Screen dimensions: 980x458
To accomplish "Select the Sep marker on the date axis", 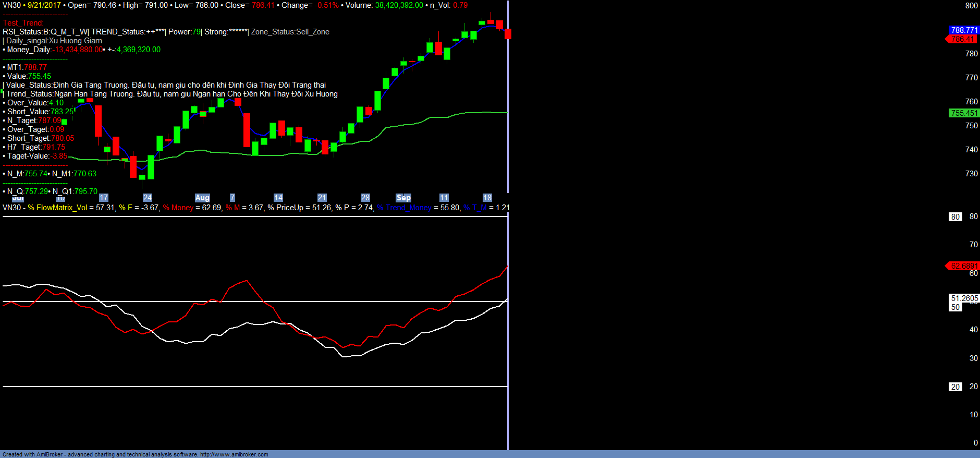I will point(403,198).
